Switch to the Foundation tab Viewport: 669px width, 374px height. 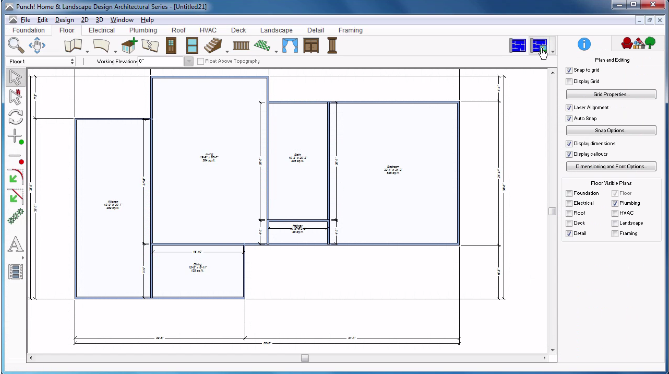(x=29, y=30)
